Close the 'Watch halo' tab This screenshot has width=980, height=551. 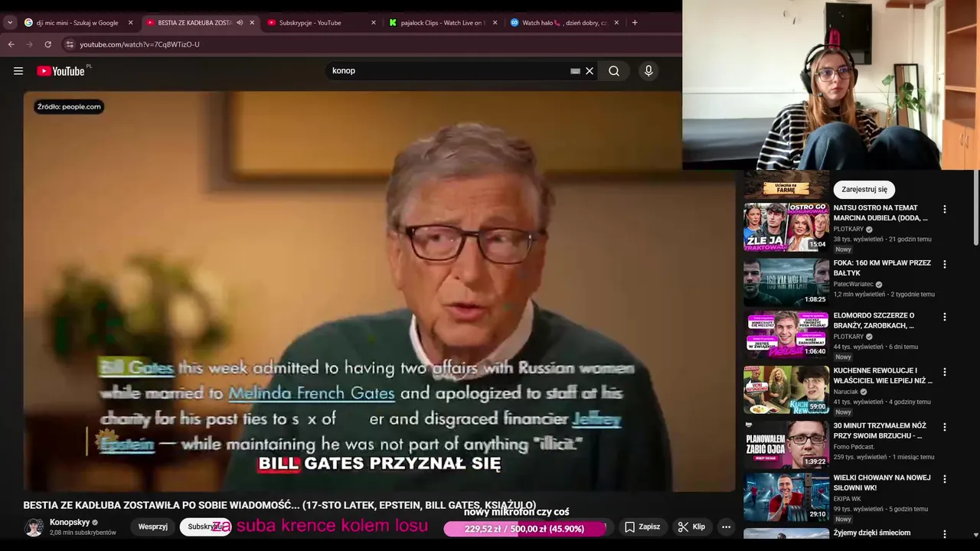(616, 23)
